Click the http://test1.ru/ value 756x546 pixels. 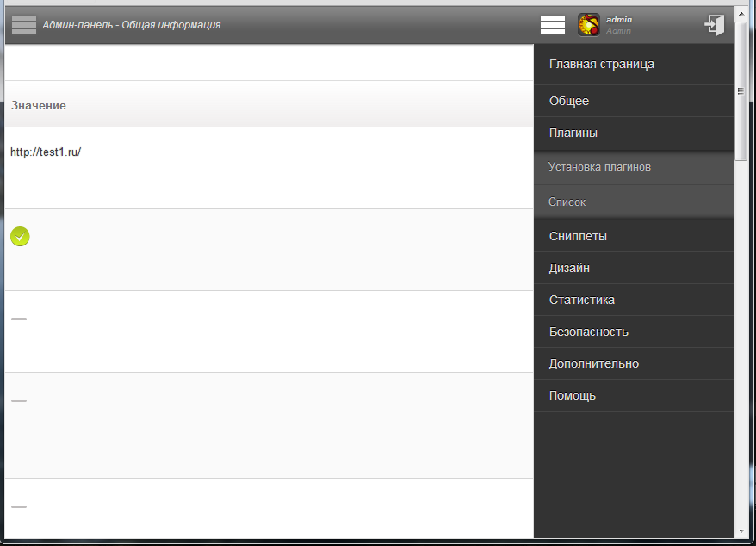tap(46, 152)
